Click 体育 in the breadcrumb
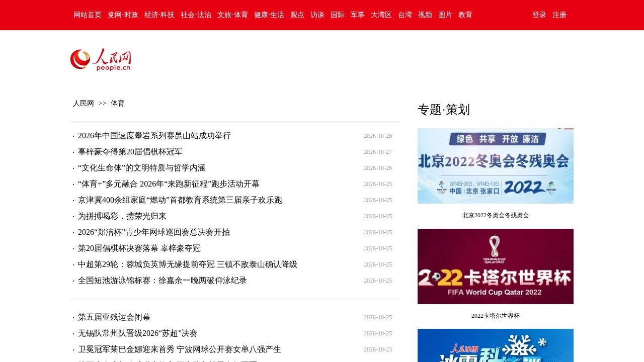644x362 pixels. click(118, 103)
